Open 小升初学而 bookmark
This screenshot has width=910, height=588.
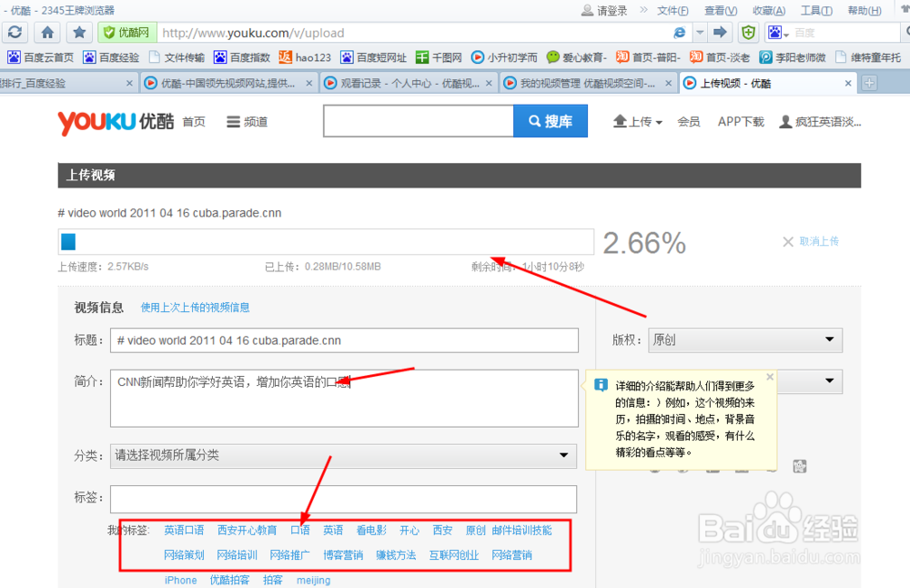pyautogui.click(x=504, y=56)
